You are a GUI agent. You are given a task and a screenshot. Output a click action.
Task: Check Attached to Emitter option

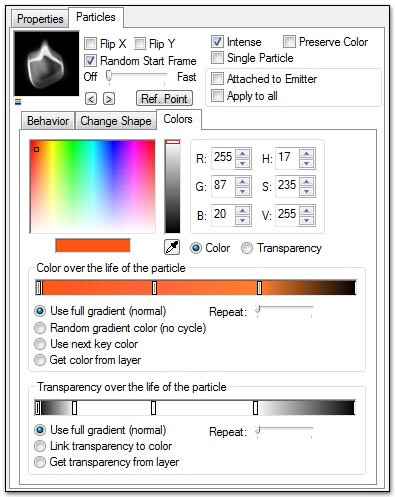217,79
